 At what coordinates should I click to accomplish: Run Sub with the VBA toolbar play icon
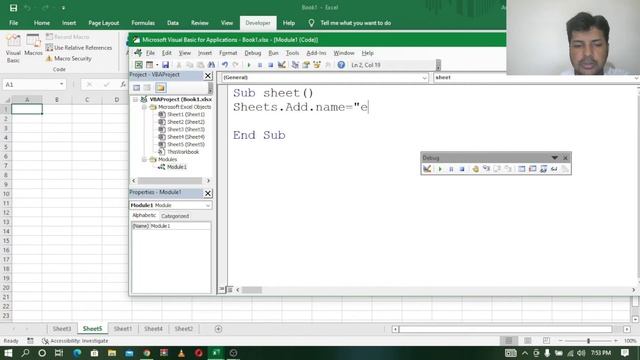click(x=249, y=65)
